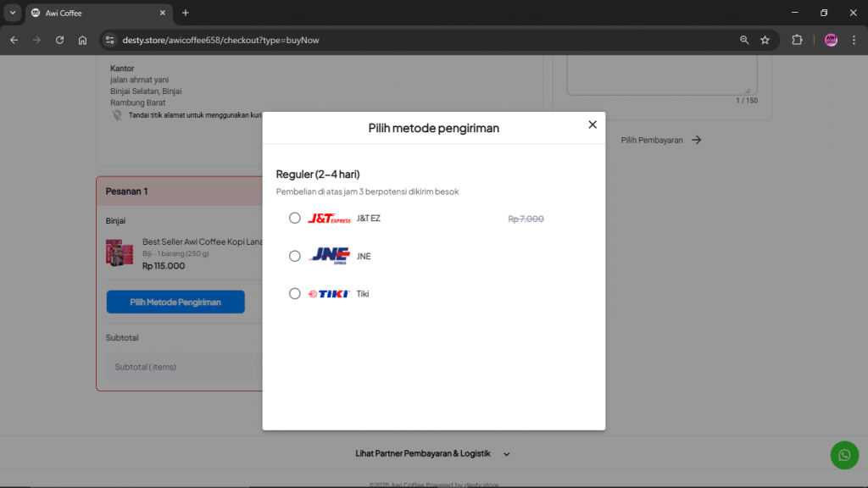Click the Pesanan 1 header
Image resolution: width=868 pixels, height=488 pixels.
(127, 191)
